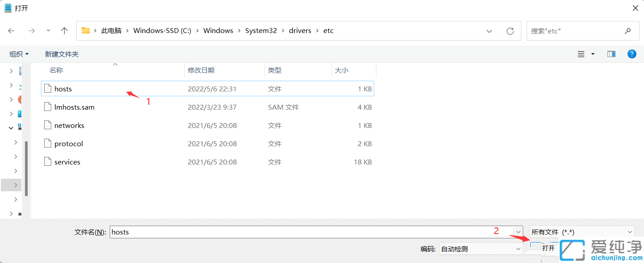Click the up one level arrow
This screenshot has width=644, height=263.
tap(64, 30)
